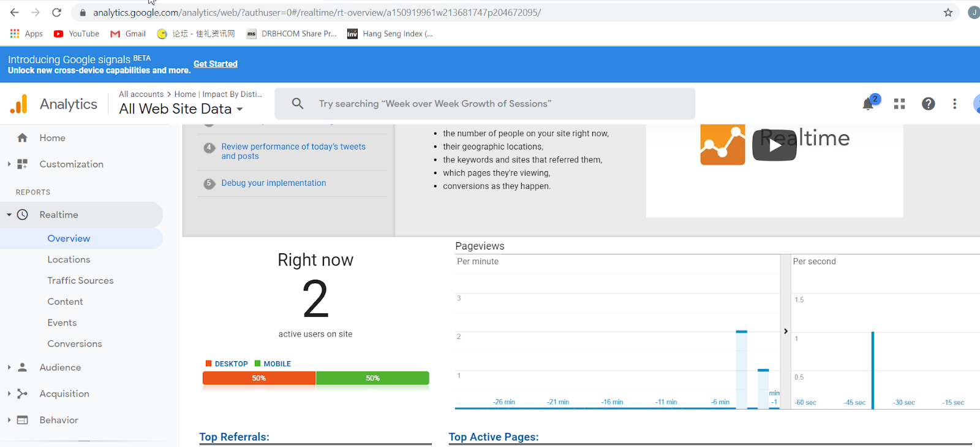Image resolution: width=980 pixels, height=447 pixels.
Task: Click the Realtime clock icon
Action: [23, 215]
